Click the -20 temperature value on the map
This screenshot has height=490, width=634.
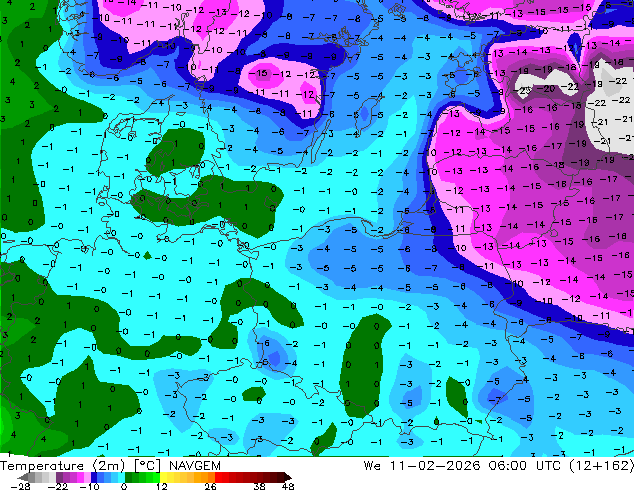(x=546, y=89)
